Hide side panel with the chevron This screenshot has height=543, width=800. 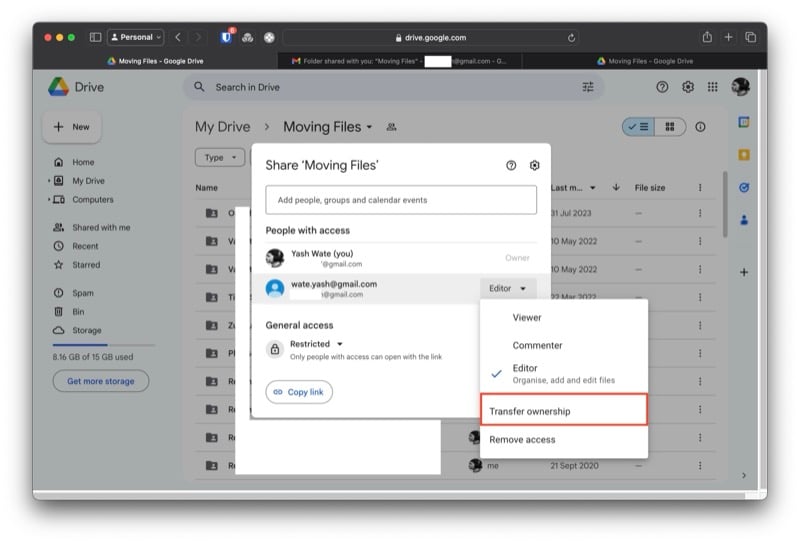[x=744, y=475]
